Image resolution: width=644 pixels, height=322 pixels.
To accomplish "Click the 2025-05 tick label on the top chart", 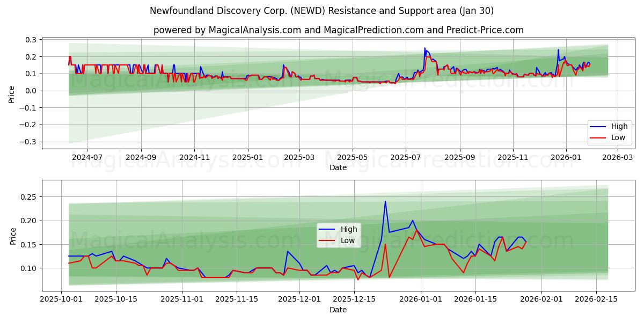I will [352, 158].
